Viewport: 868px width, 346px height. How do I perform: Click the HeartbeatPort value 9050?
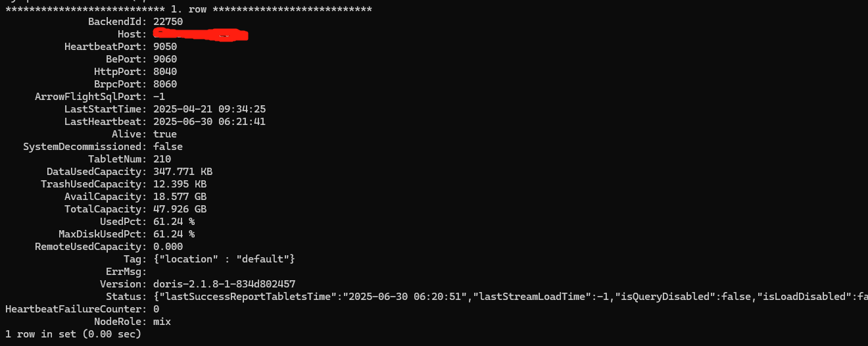(x=165, y=47)
